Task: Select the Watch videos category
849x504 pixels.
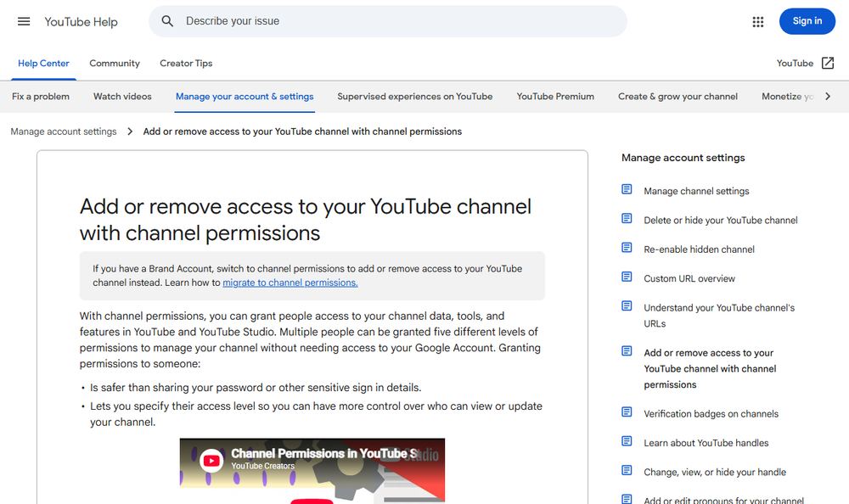Action: click(122, 97)
